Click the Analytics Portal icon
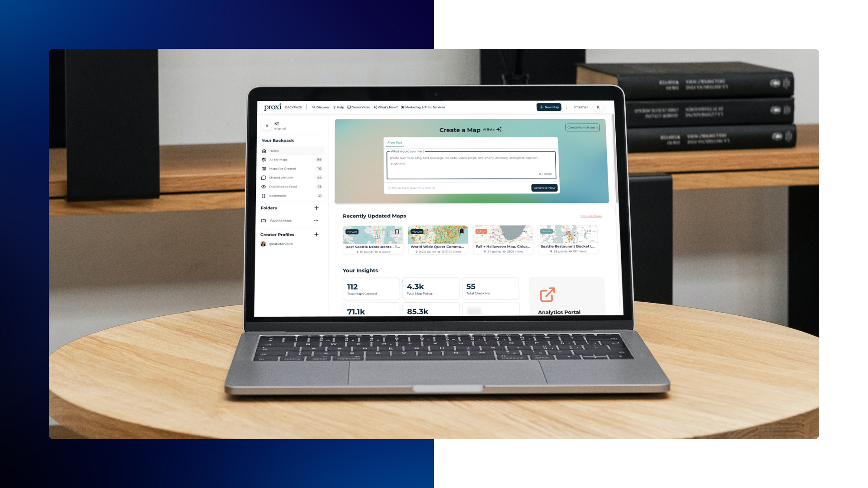Viewport: 868px width, 488px height. click(x=547, y=294)
